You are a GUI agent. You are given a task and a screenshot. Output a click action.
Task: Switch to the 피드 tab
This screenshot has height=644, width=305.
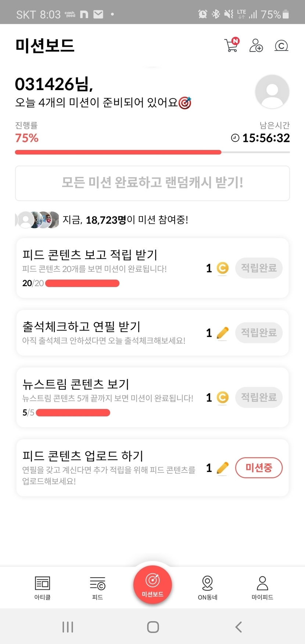(x=97, y=587)
